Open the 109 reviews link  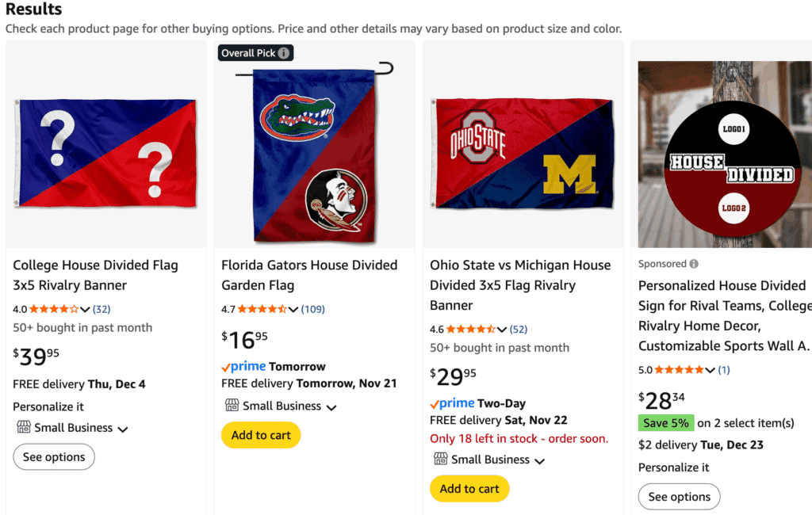coord(312,309)
